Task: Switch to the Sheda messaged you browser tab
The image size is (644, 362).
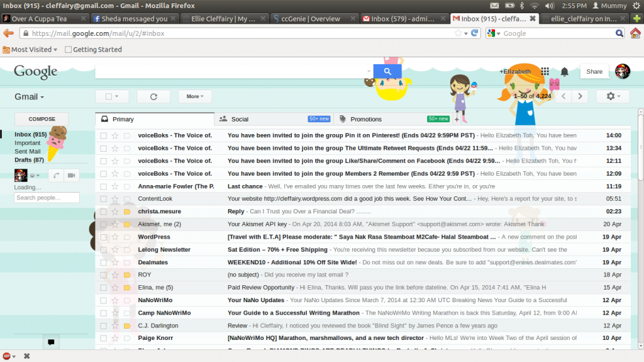Action: pos(134,18)
